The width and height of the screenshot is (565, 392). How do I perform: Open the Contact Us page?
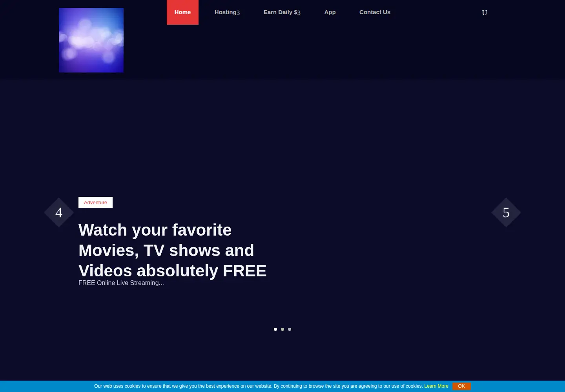coord(375,12)
